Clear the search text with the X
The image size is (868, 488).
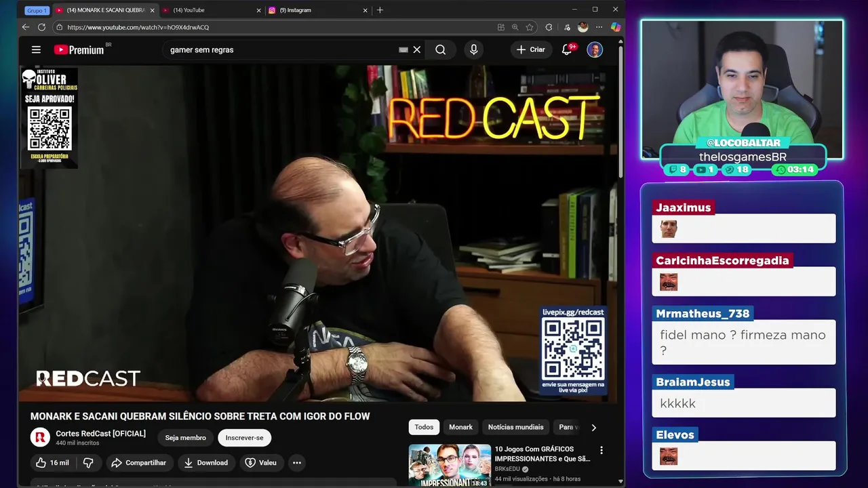[x=417, y=49]
